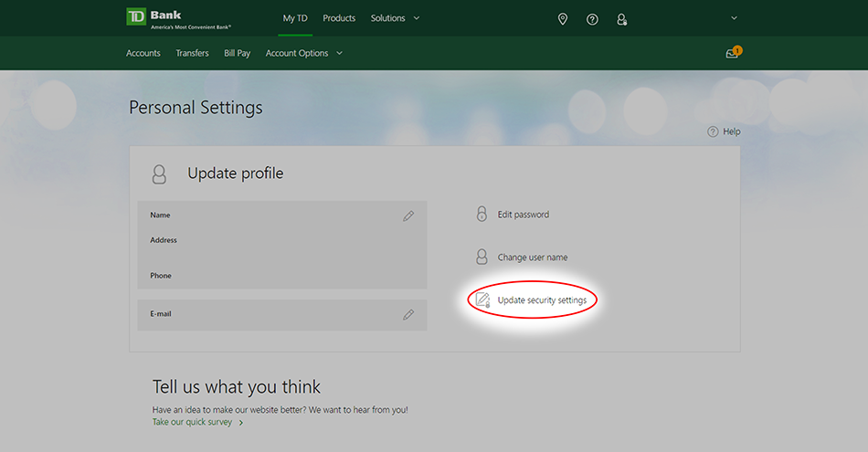This screenshot has height=452, width=868.
Task: Click the Tell us what you think heading
Action: pyautogui.click(x=237, y=387)
